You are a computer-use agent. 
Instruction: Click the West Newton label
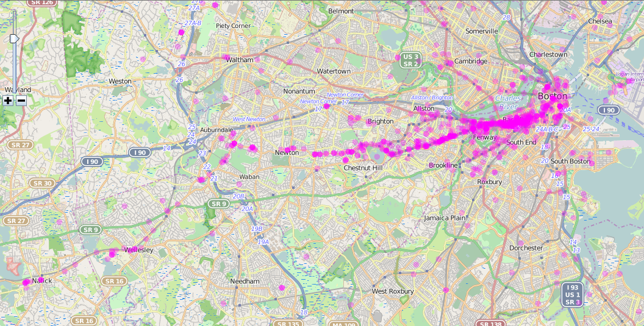pyautogui.click(x=249, y=119)
